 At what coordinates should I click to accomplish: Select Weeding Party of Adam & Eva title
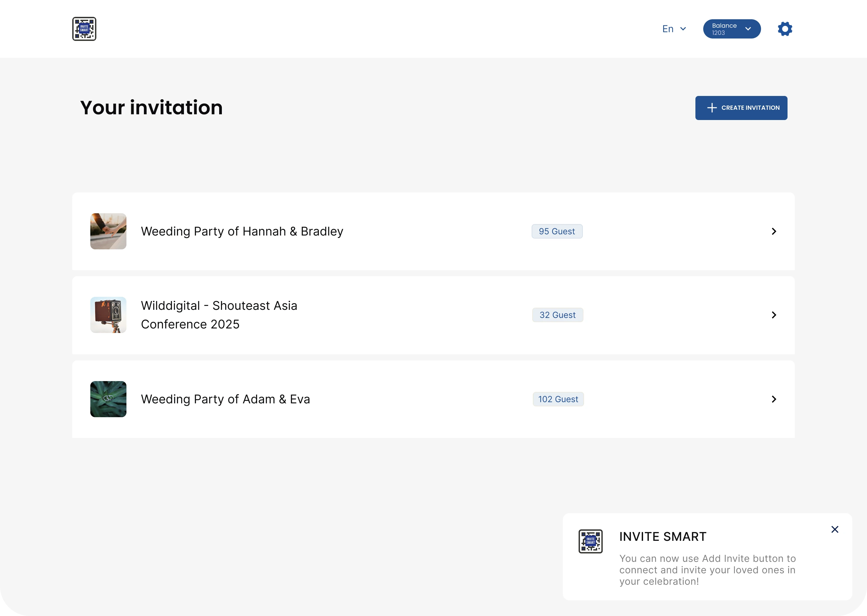coord(225,399)
